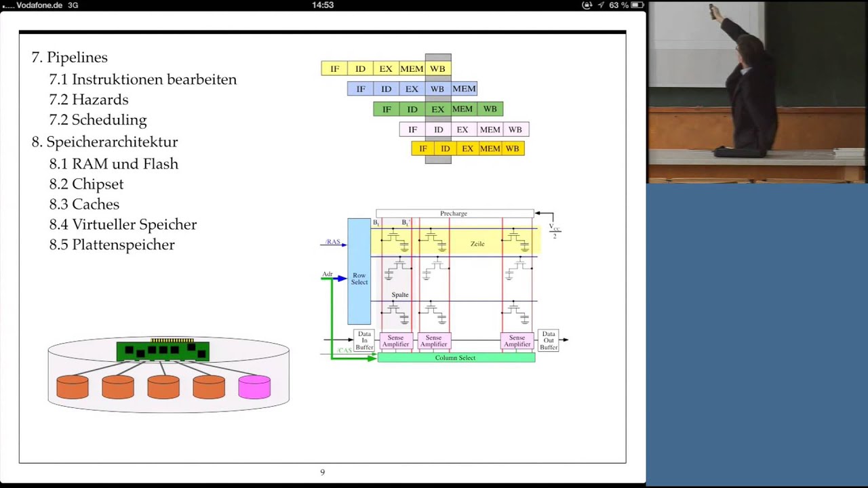Select the "7. Pipelines" heading
The width and height of the screenshot is (868, 488).
point(69,58)
